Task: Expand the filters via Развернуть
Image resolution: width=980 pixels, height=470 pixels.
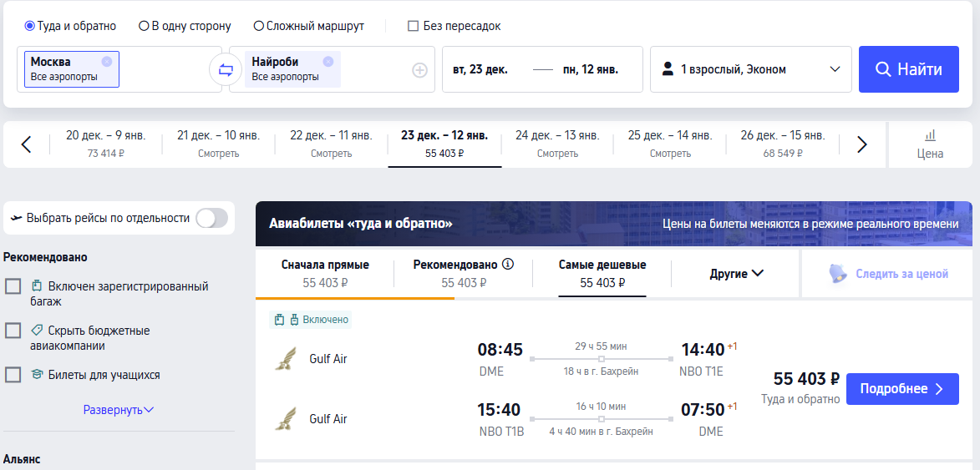Action: click(x=119, y=410)
